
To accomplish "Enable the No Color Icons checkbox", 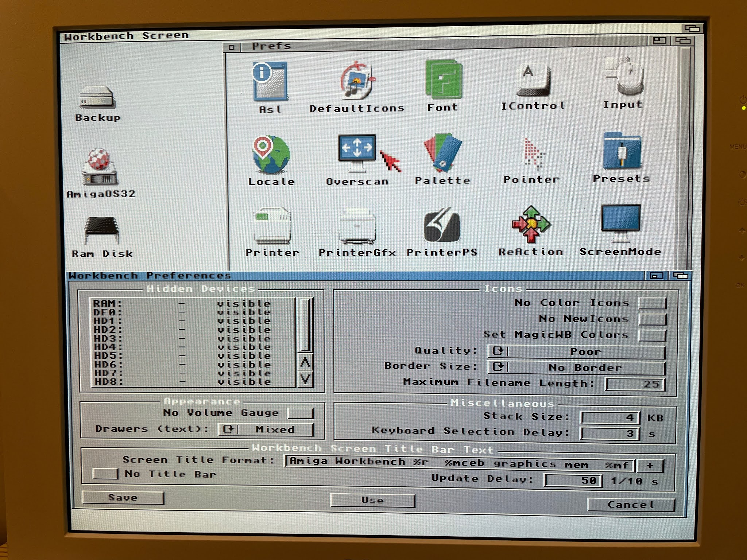I will click(x=653, y=303).
